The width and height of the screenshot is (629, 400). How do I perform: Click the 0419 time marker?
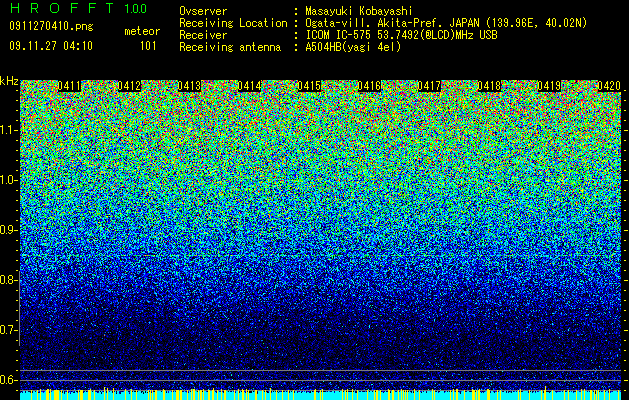point(549,86)
